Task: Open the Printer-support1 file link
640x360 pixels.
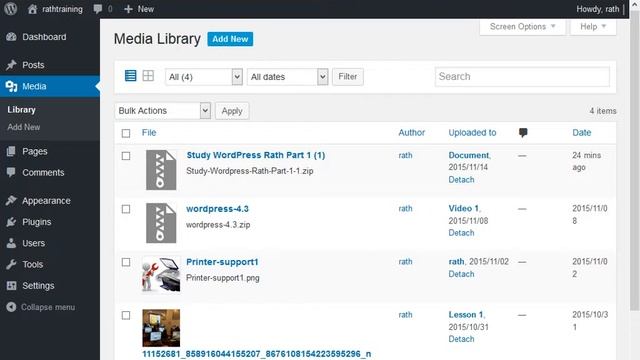Action: coord(222,262)
